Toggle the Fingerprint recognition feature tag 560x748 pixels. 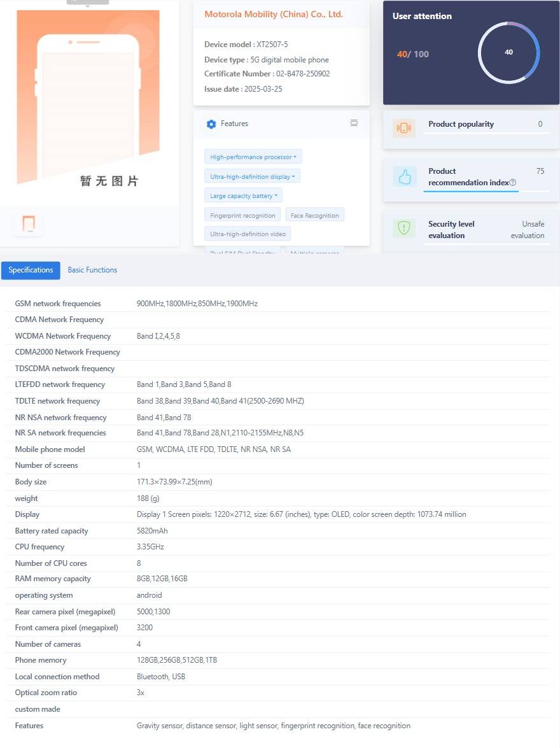tap(242, 216)
